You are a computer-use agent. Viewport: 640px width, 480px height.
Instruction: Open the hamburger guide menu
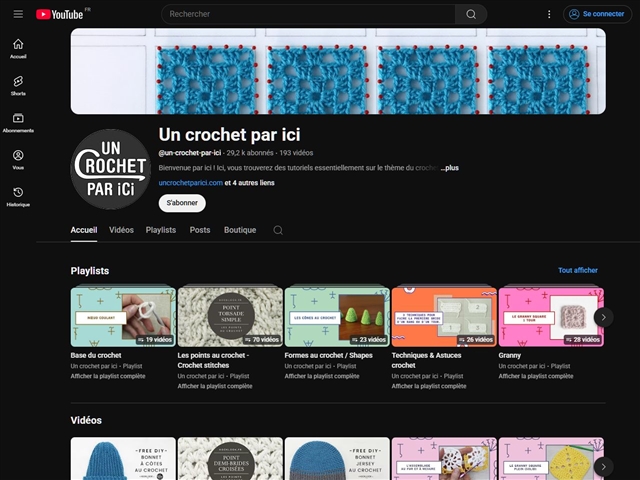18,14
